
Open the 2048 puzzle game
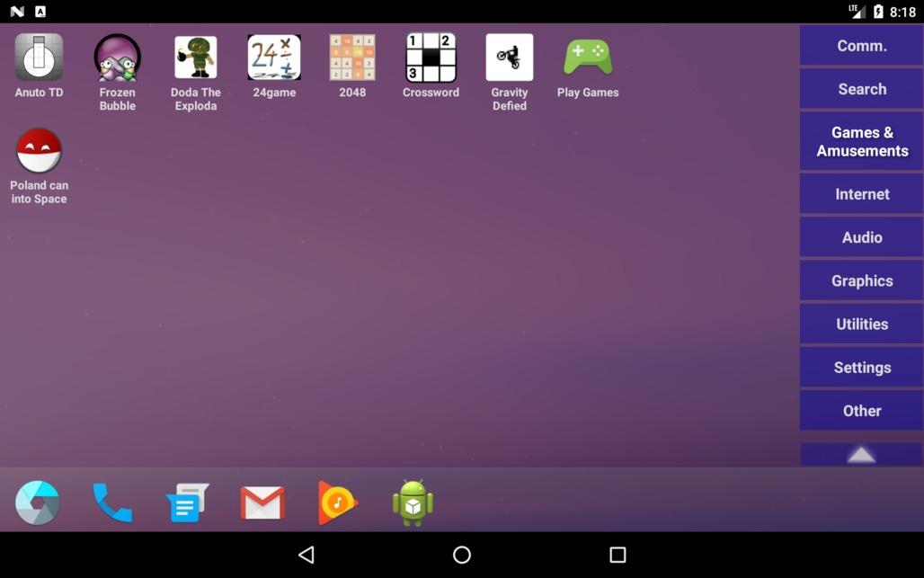pos(352,58)
